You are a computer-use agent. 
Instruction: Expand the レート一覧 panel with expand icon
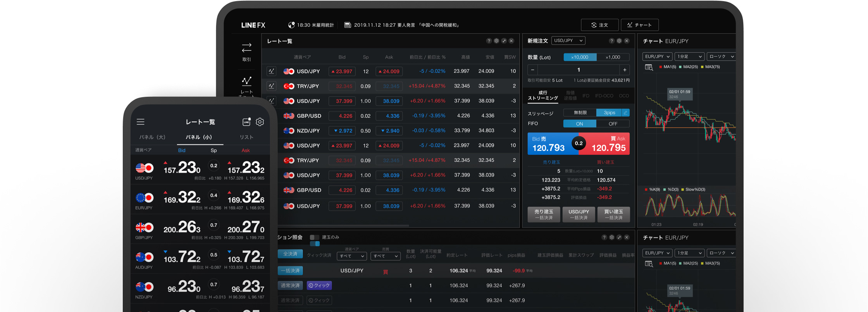504,41
